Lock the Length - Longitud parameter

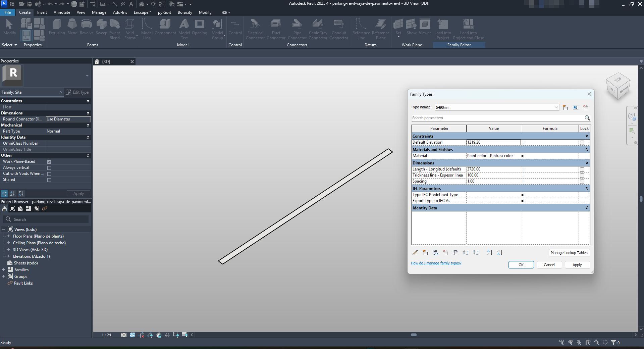click(582, 169)
